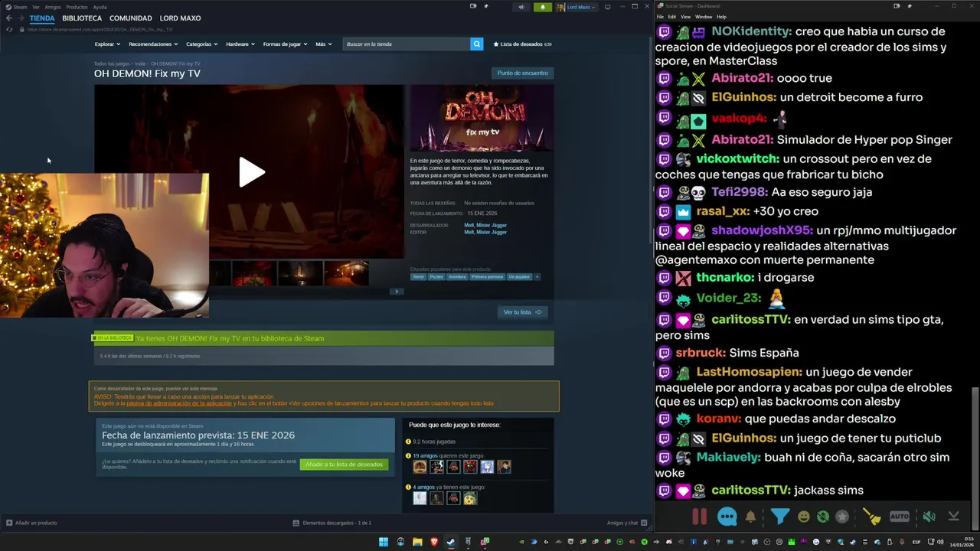980x551 pixels.
Task: Click the smiley face emoji icon
Action: click(803, 517)
